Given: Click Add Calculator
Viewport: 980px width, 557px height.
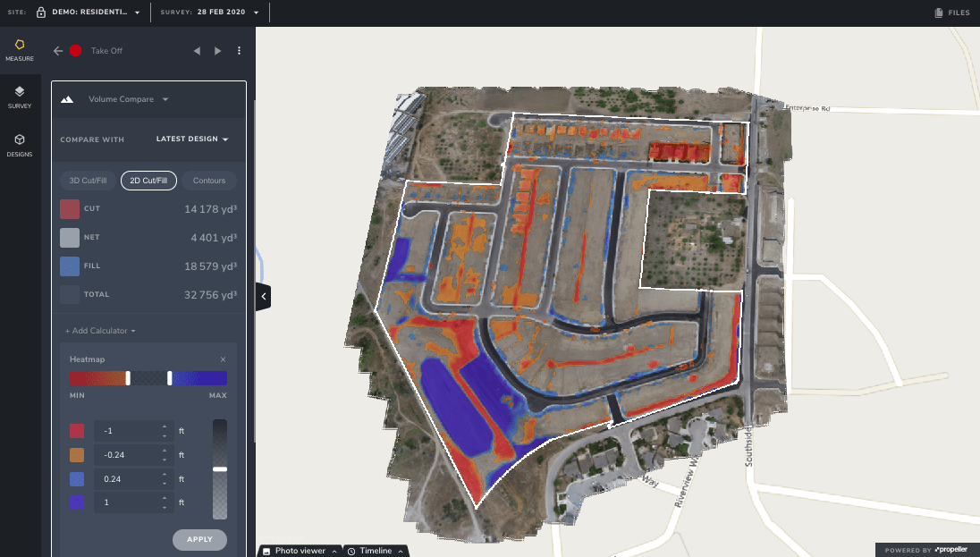Looking at the screenshot, I should point(100,331).
